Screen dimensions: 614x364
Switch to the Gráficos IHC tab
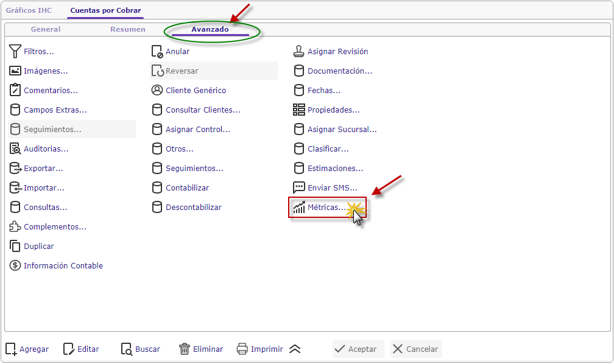pyautogui.click(x=29, y=10)
